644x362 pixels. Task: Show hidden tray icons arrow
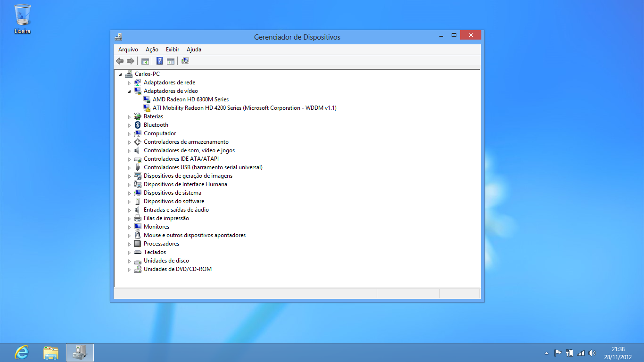[x=547, y=353]
